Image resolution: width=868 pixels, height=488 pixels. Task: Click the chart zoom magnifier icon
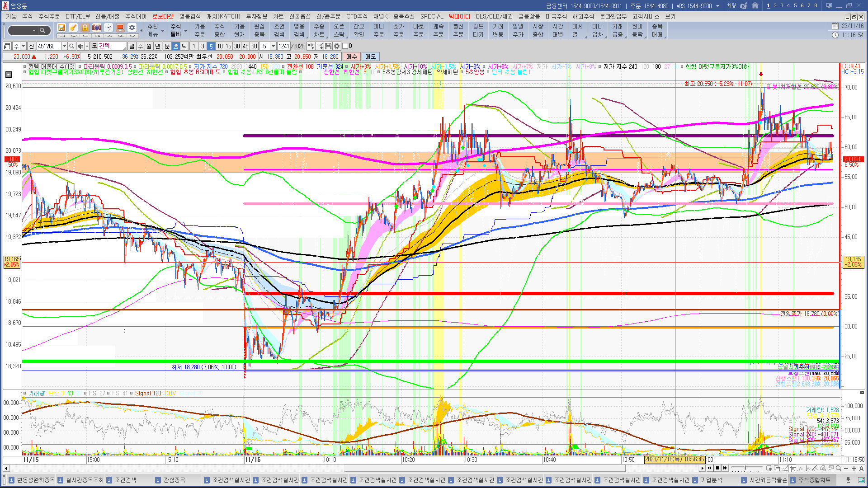(839, 468)
